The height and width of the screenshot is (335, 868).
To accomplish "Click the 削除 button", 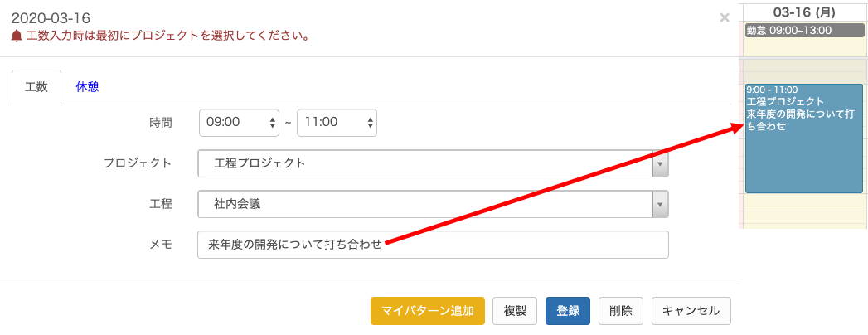I will (x=621, y=311).
